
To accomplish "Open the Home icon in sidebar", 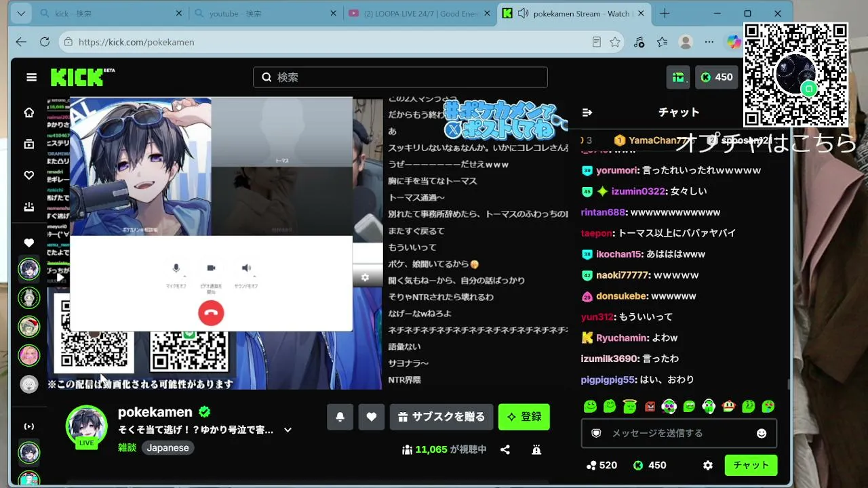I will click(29, 113).
